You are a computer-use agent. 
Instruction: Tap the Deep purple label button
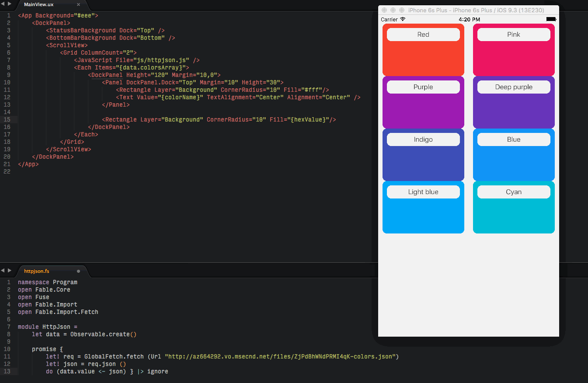point(514,87)
